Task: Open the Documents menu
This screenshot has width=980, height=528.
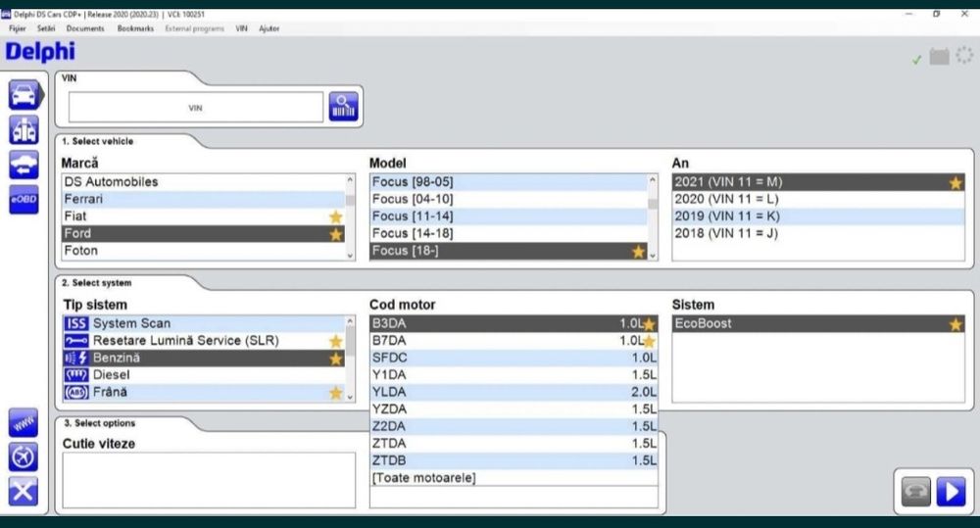Action: click(x=85, y=28)
